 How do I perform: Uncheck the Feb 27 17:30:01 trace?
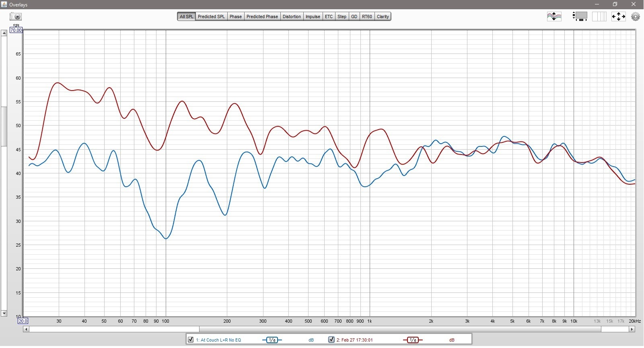click(331, 340)
